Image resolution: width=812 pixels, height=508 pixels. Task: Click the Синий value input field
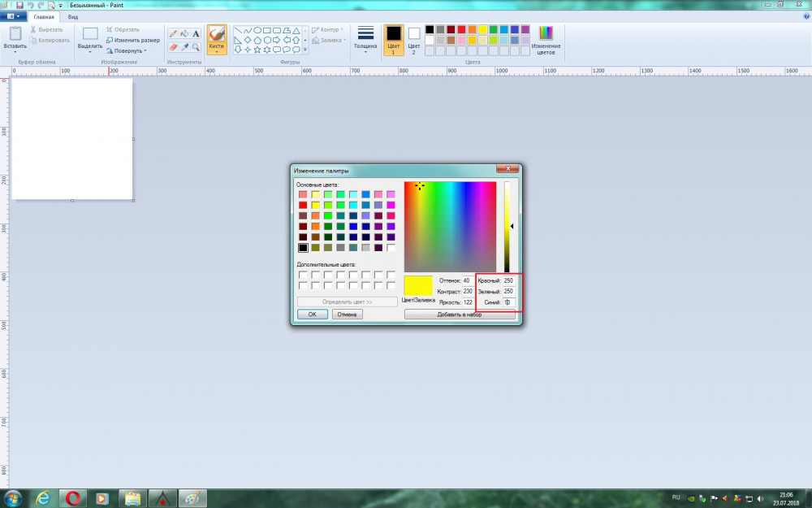coord(508,302)
